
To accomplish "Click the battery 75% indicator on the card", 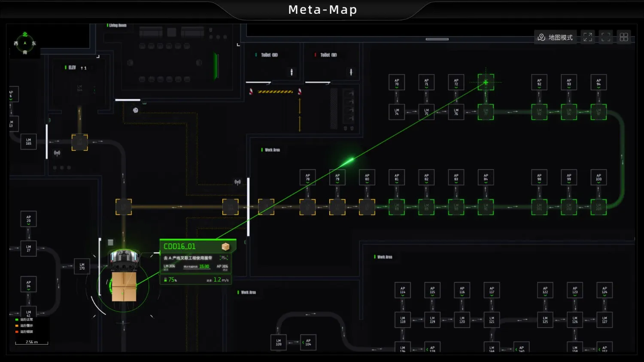I will pyautogui.click(x=170, y=280).
